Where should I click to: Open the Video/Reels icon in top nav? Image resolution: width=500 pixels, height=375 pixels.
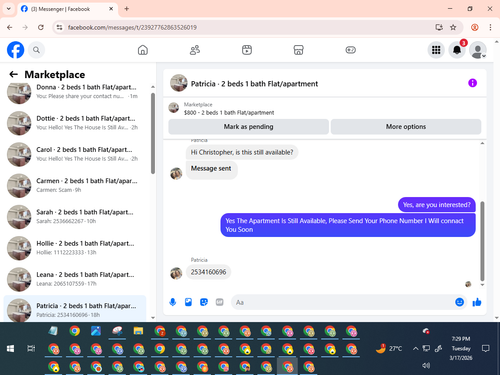[x=247, y=50]
